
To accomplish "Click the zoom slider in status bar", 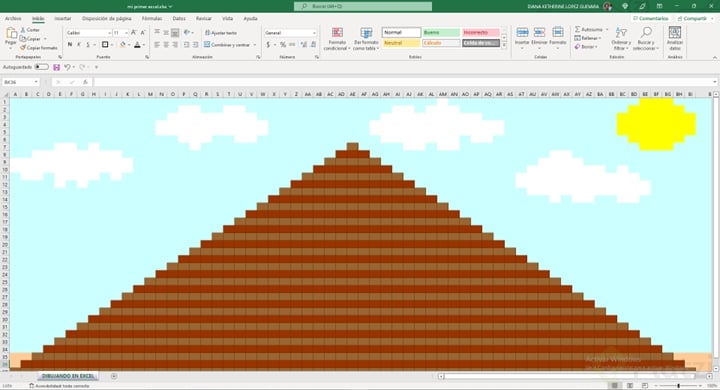I will point(678,385).
